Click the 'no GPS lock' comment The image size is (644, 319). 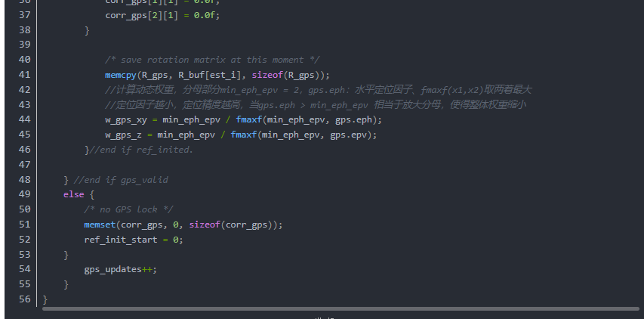(128, 209)
